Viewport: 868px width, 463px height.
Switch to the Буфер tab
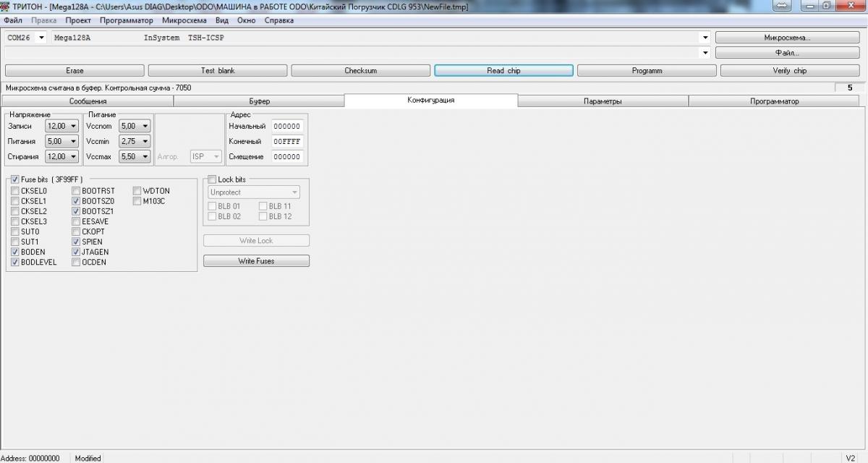(x=259, y=101)
